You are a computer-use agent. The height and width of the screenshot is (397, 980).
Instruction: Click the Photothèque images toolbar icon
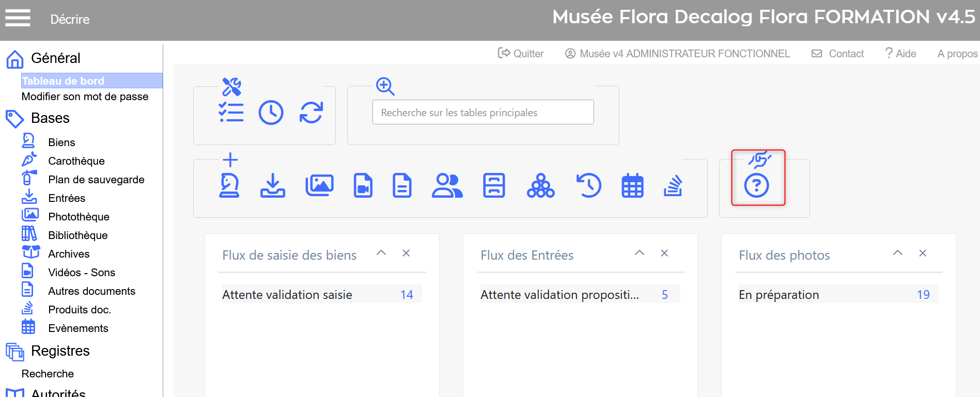pyautogui.click(x=320, y=186)
